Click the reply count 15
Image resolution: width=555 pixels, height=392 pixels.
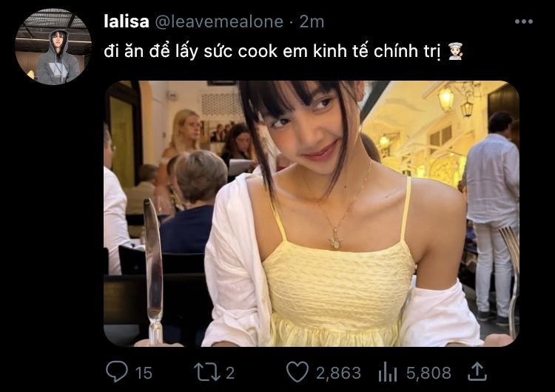[x=144, y=374]
